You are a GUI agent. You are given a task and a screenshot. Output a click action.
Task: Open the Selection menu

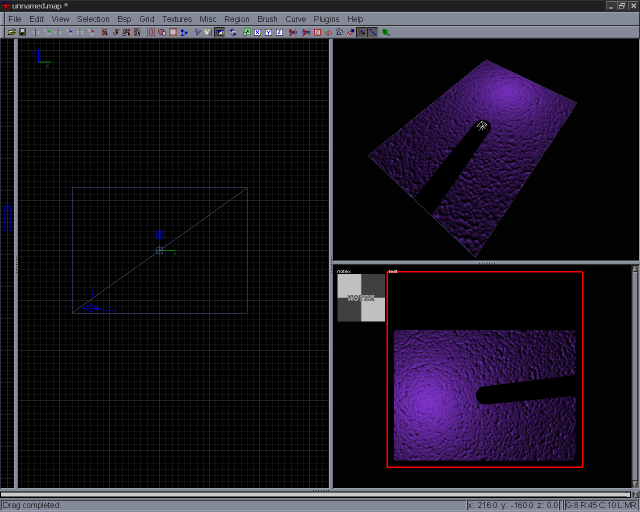(93, 19)
